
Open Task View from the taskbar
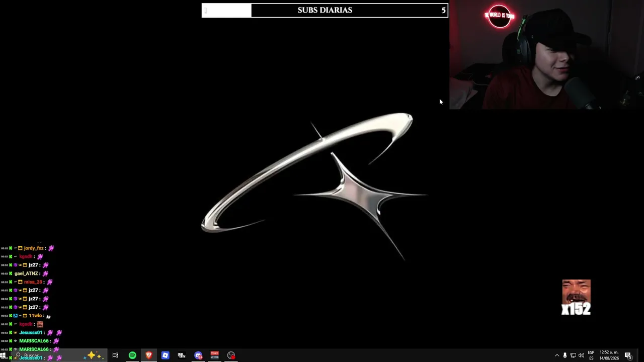(x=115, y=355)
